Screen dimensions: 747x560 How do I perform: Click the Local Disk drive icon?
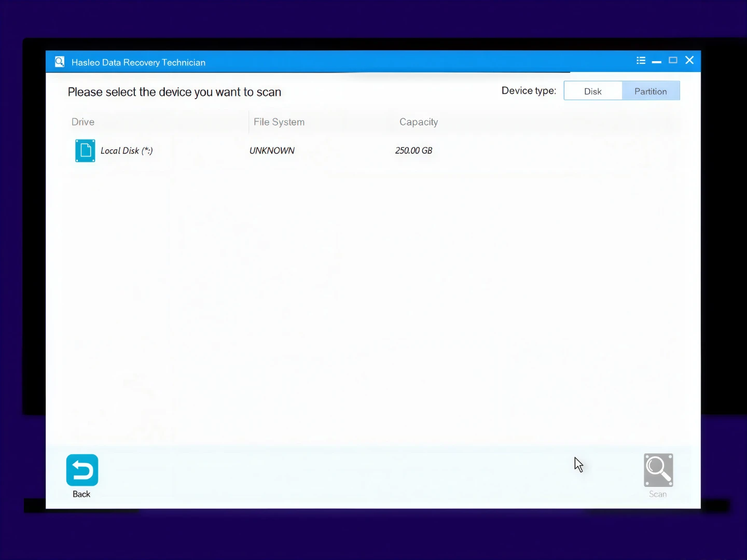tap(85, 150)
